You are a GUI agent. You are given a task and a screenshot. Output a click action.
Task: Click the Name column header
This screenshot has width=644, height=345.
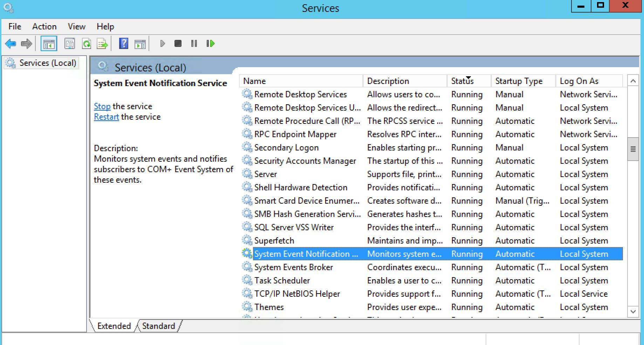[x=254, y=81]
